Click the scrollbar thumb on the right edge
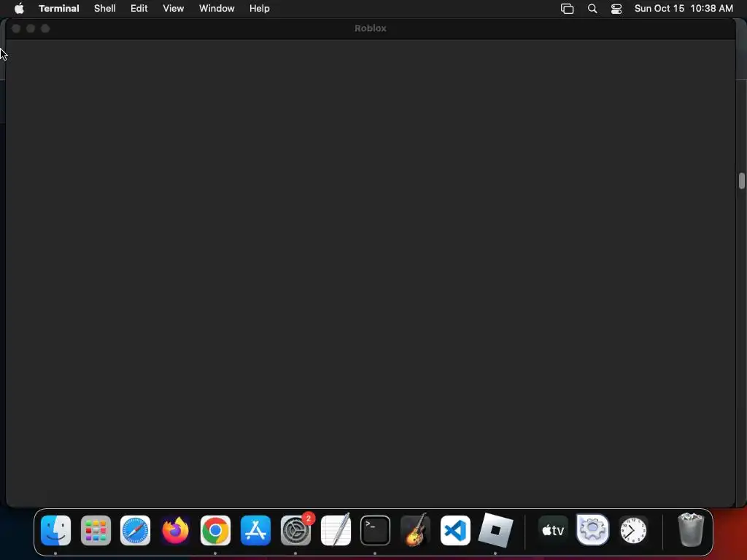Viewport: 747px width, 560px height. click(x=742, y=181)
